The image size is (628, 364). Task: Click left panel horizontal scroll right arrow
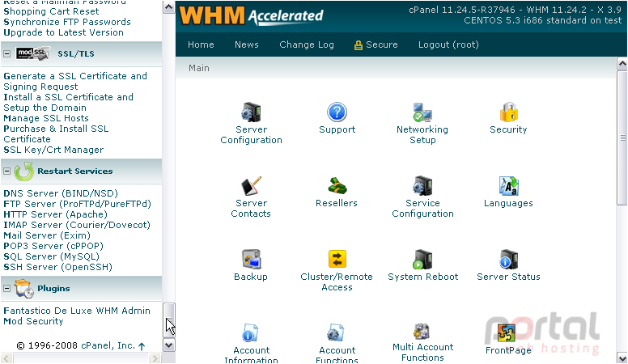coord(155,358)
